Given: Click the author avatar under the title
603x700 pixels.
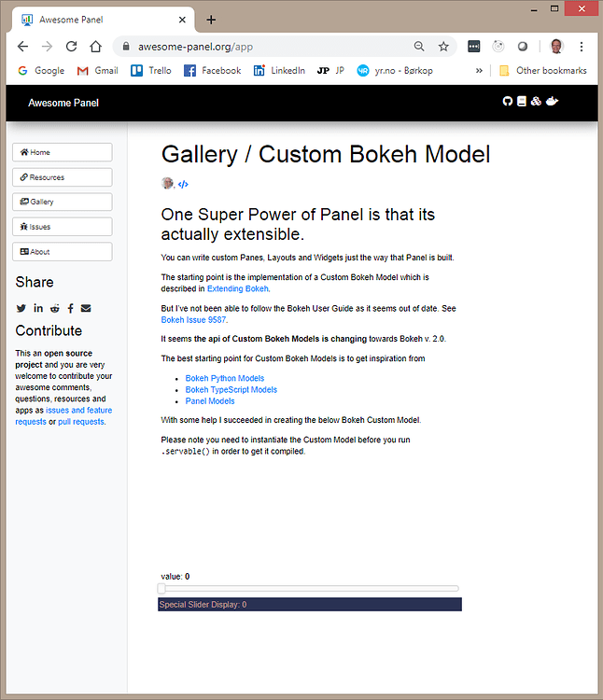Looking at the screenshot, I should tap(167, 183).
